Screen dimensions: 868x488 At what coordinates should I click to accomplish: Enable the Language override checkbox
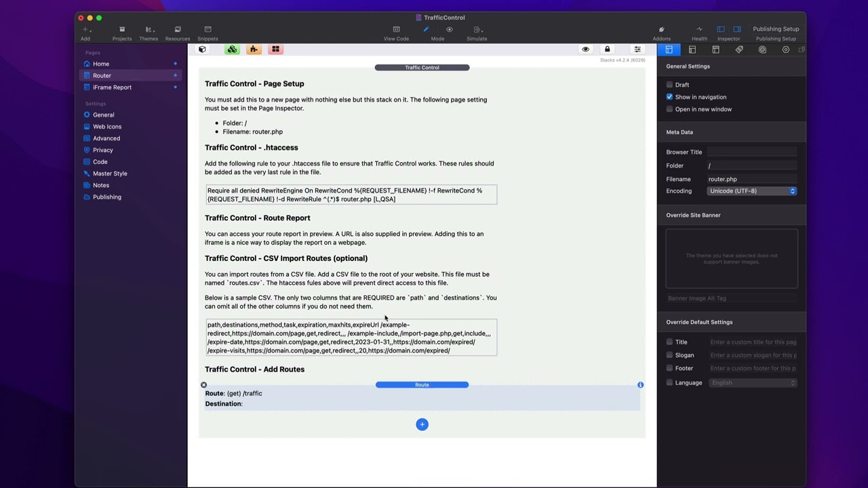coord(669,382)
